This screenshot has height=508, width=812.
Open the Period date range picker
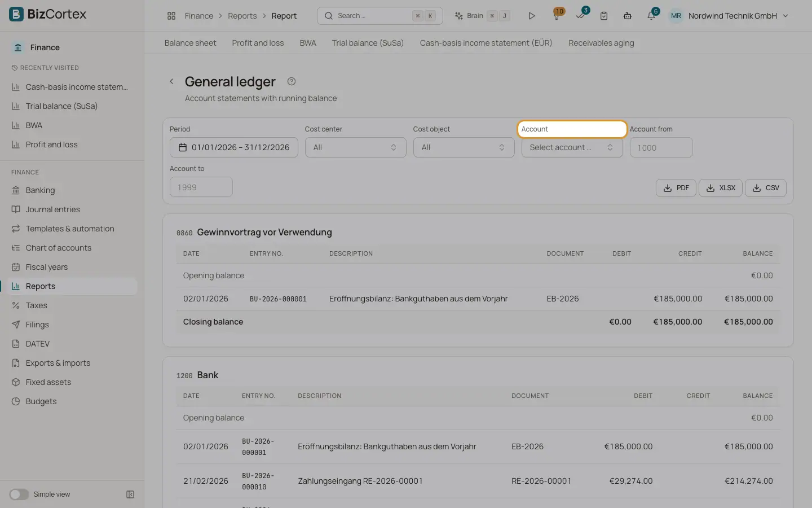[233, 147]
